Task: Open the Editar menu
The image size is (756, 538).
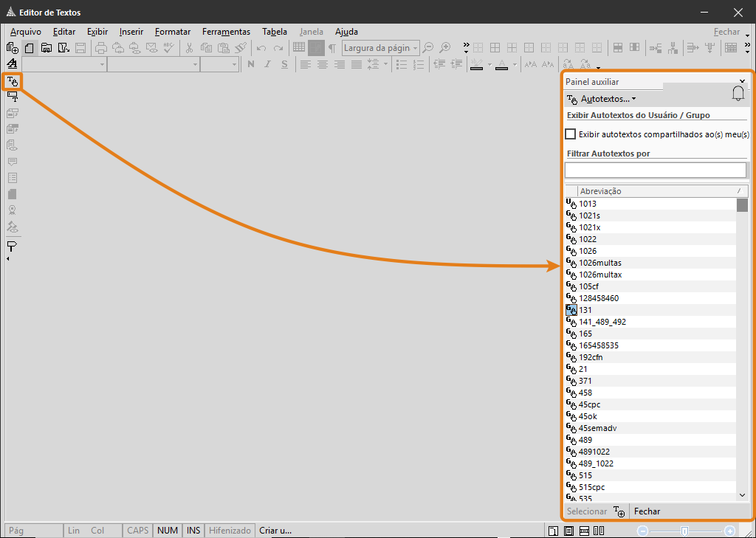Action: click(x=64, y=32)
